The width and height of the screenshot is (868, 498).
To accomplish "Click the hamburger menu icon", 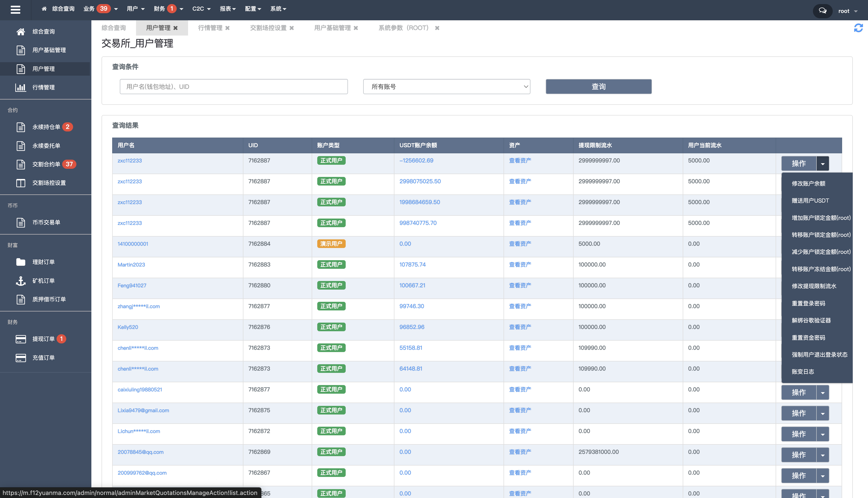I will tap(15, 10).
